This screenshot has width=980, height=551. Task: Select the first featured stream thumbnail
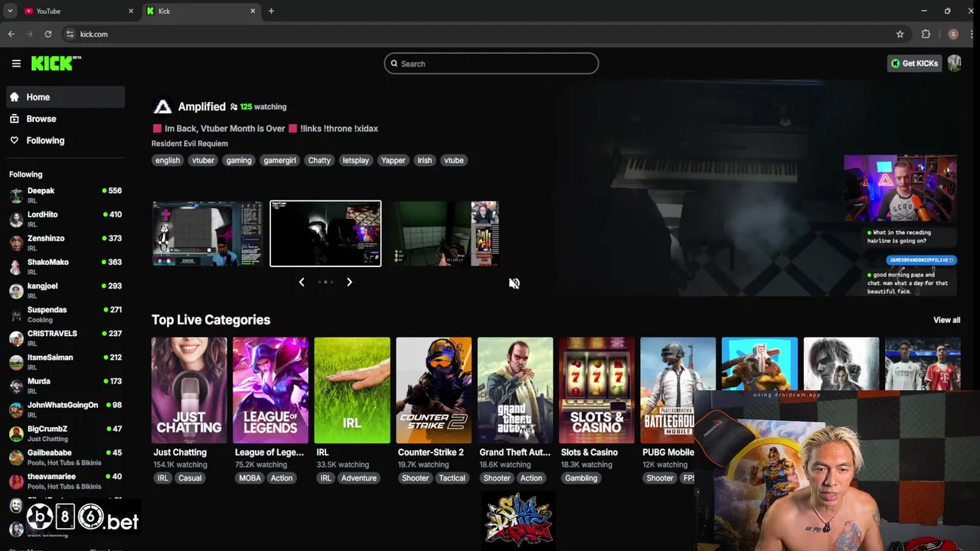207,233
